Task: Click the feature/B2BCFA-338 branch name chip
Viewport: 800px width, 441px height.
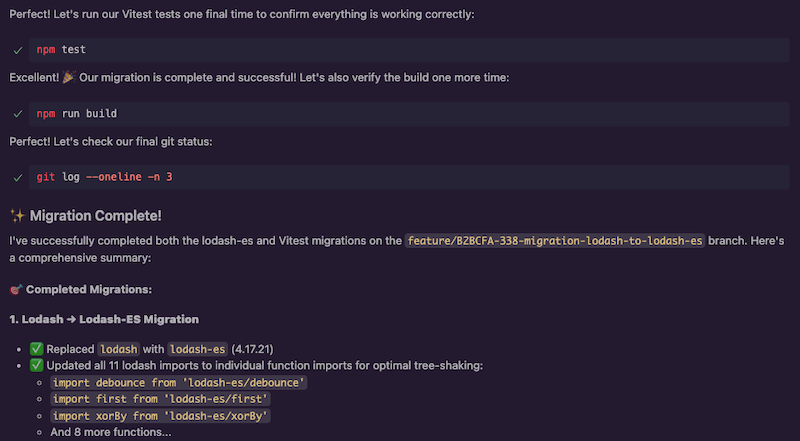Action: tap(555, 241)
